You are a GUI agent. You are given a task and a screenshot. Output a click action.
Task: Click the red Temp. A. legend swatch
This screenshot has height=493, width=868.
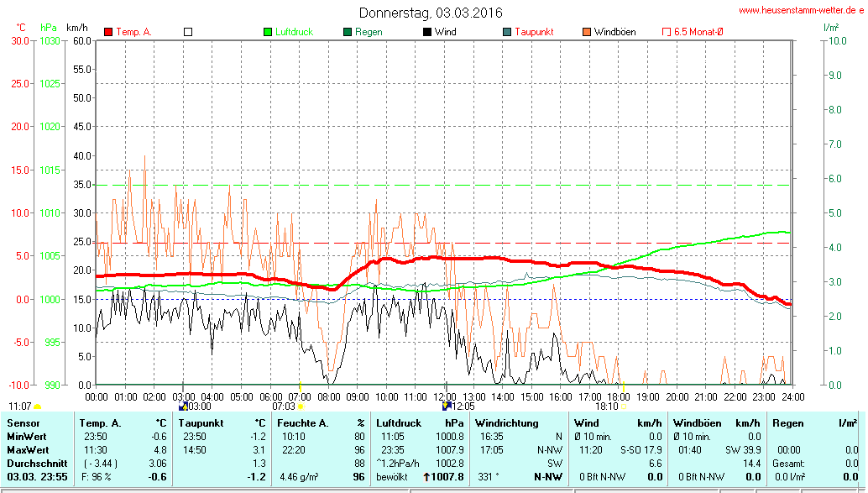pos(108,32)
